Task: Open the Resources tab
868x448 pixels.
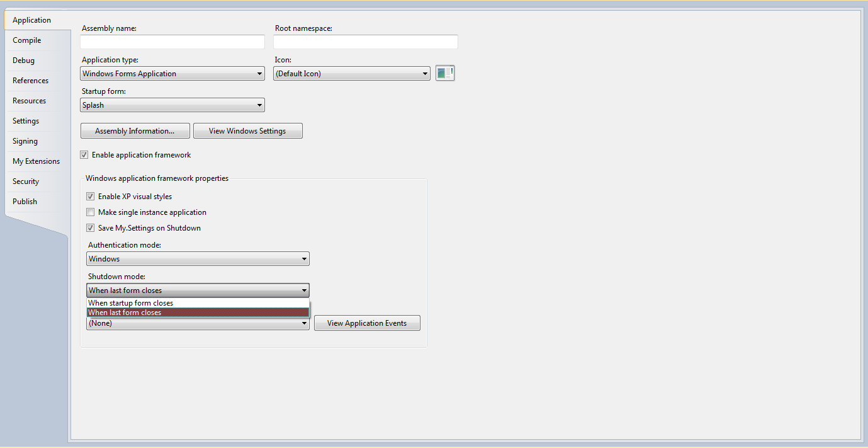Action: (30, 101)
